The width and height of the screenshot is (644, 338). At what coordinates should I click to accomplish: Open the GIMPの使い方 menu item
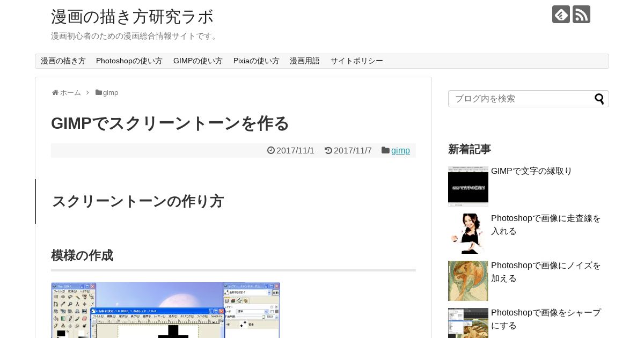pyautogui.click(x=198, y=61)
